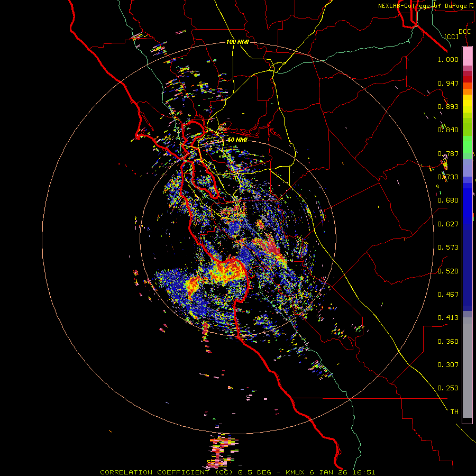Image resolution: width=476 pixels, height=476 pixels.
Task: Click the 50 NMI range ring label
Action: pos(237,140)
